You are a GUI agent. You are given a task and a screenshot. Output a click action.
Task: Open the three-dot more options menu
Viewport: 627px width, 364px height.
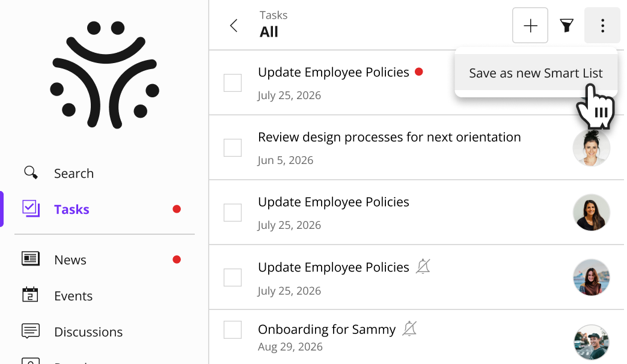pos(602,26)
